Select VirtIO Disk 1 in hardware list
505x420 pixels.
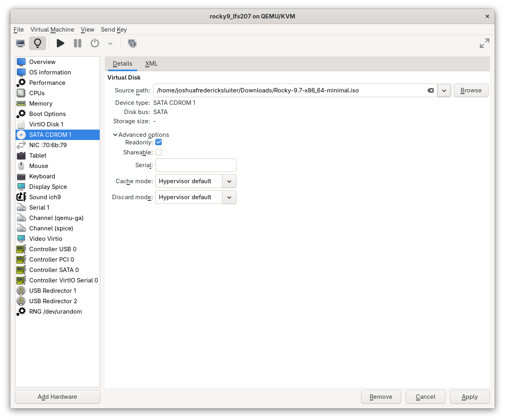(46, 124)
